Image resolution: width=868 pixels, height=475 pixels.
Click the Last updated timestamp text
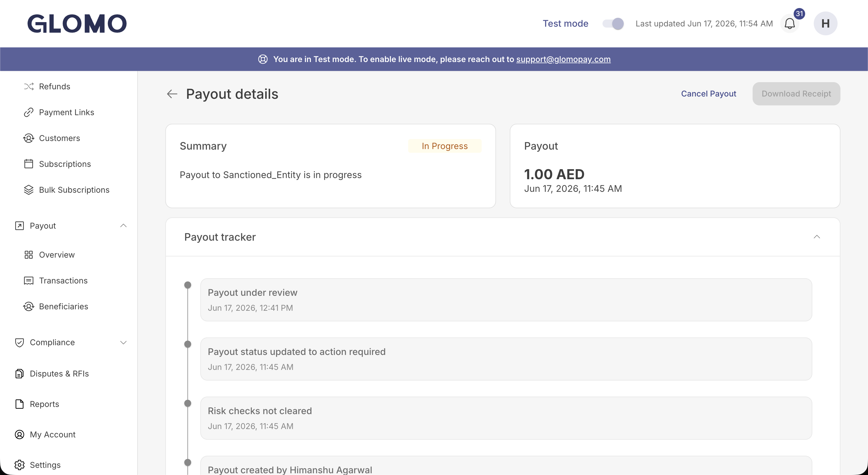click(x=704, y=24)
